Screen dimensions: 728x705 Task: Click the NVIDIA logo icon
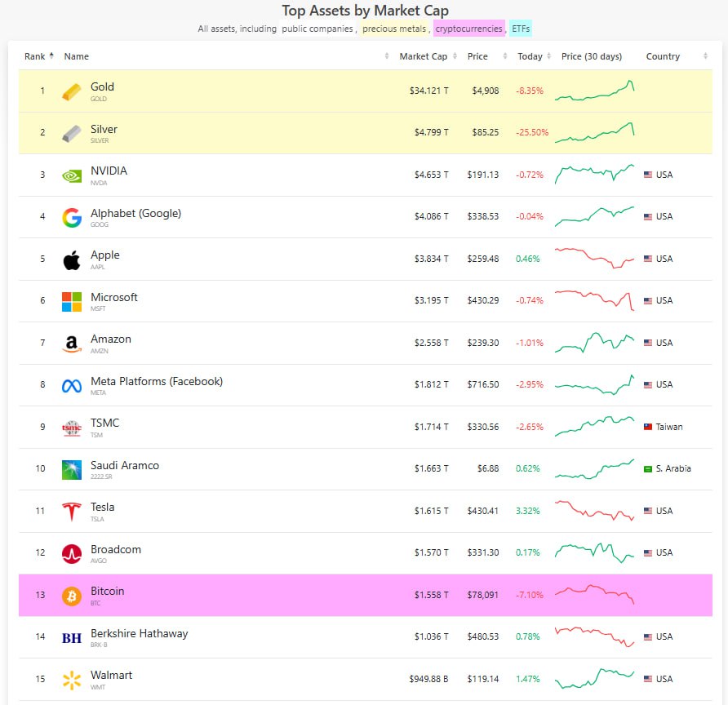(x=72, y=175)
